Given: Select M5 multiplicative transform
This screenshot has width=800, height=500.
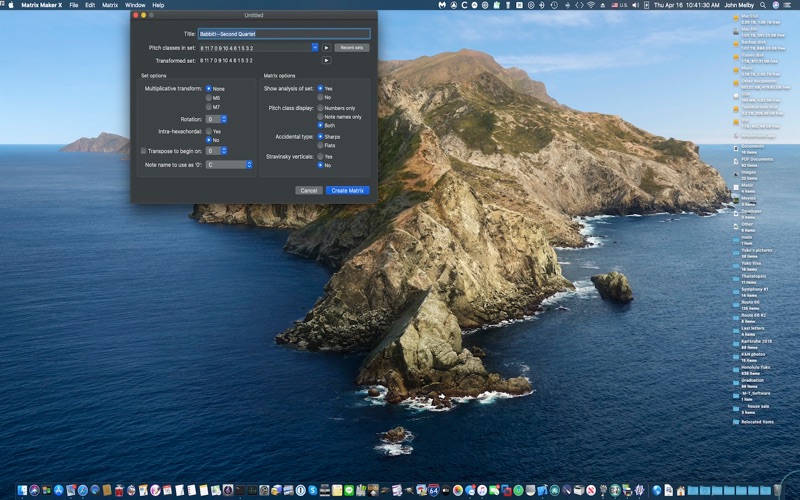Looking at the screenshot, I should (x=209, y=98).
